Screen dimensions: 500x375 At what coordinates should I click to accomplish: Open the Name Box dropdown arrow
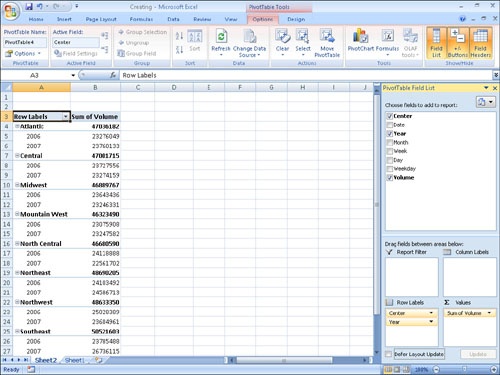(73, 75)
